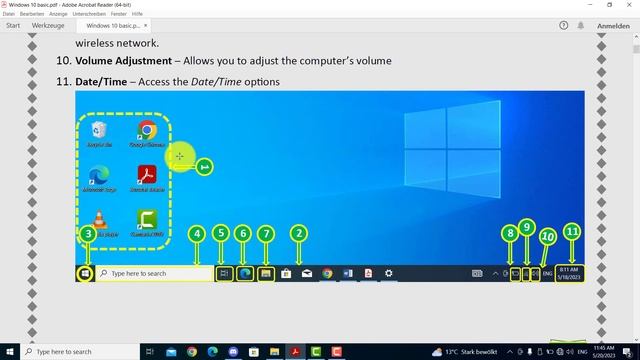The width and height of the screenshot is (640, 360).
Task: Open the Mail app on the taskbar
Action: (x=171, y=351)
